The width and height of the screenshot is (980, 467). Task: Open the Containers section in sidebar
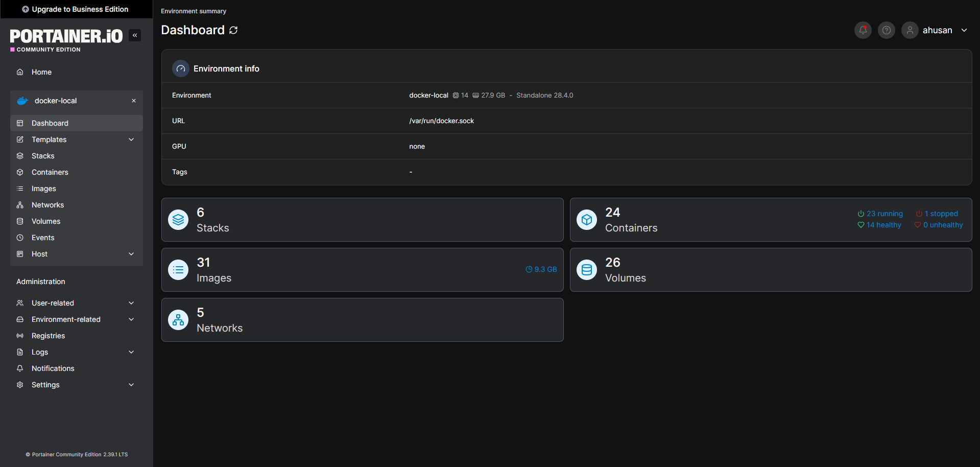click(x=50, y=172)
